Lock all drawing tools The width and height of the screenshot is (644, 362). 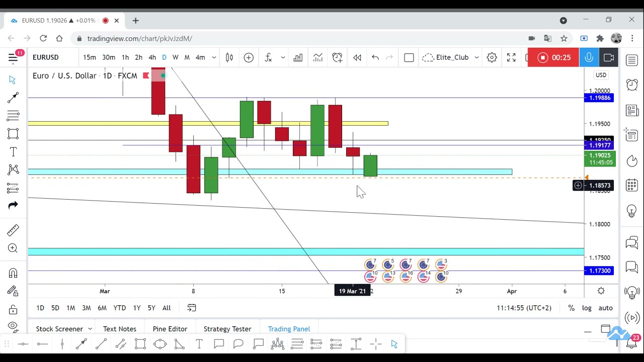coord(13,309)
